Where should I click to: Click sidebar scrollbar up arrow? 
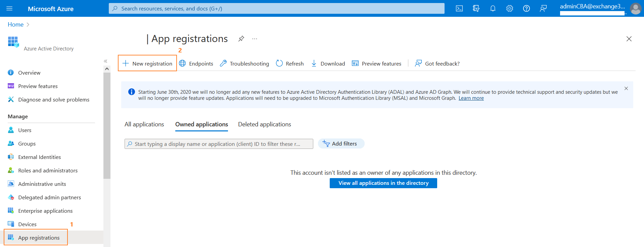(107, 69)
